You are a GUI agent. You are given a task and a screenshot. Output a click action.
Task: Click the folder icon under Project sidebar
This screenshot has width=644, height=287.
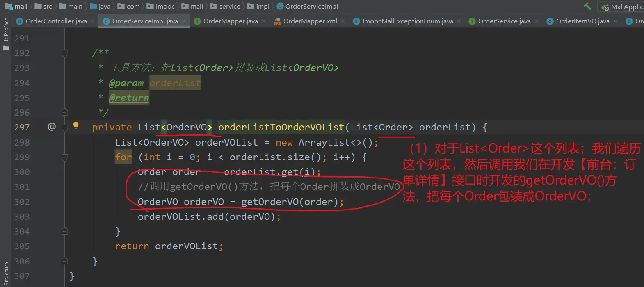pos(6,48)
